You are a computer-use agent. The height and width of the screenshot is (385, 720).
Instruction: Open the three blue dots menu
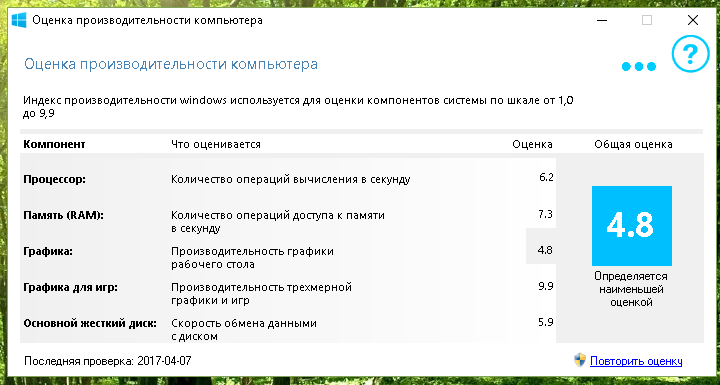pyautogui.click(x=639, y=67)
